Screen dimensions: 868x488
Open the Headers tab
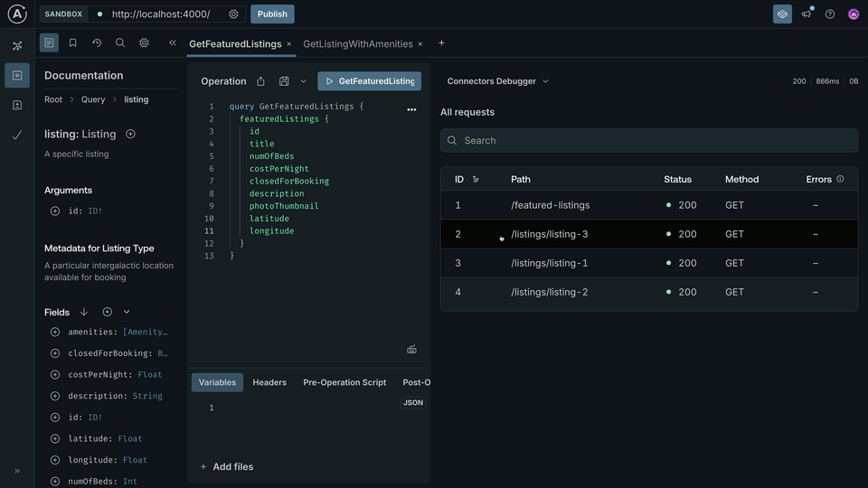tap(269, 382)
